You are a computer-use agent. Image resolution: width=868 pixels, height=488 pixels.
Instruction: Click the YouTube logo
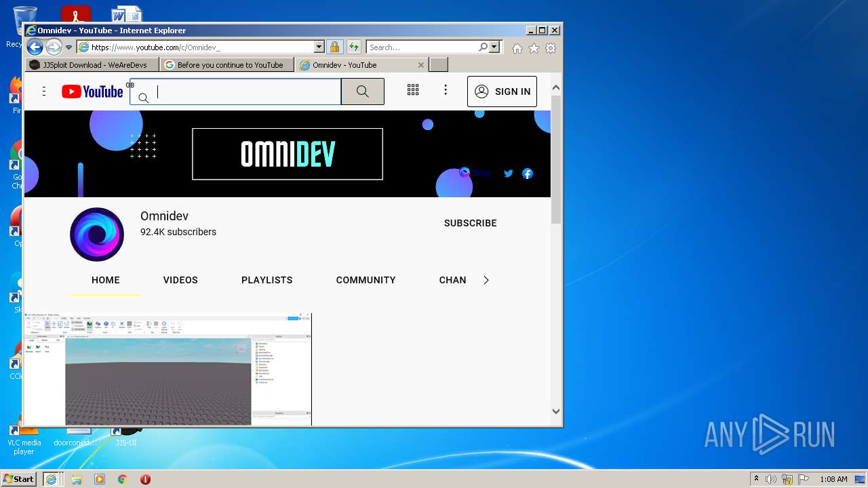(x=92, y=91)
